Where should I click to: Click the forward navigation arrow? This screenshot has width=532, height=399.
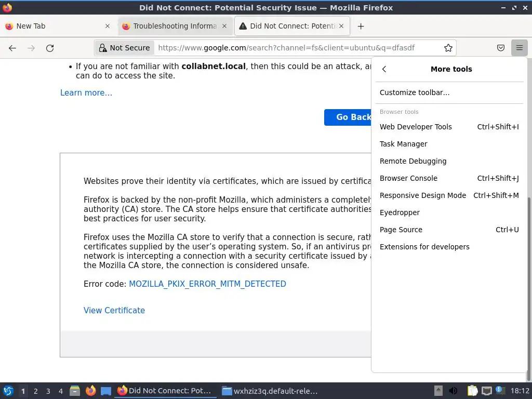(31, 48)
